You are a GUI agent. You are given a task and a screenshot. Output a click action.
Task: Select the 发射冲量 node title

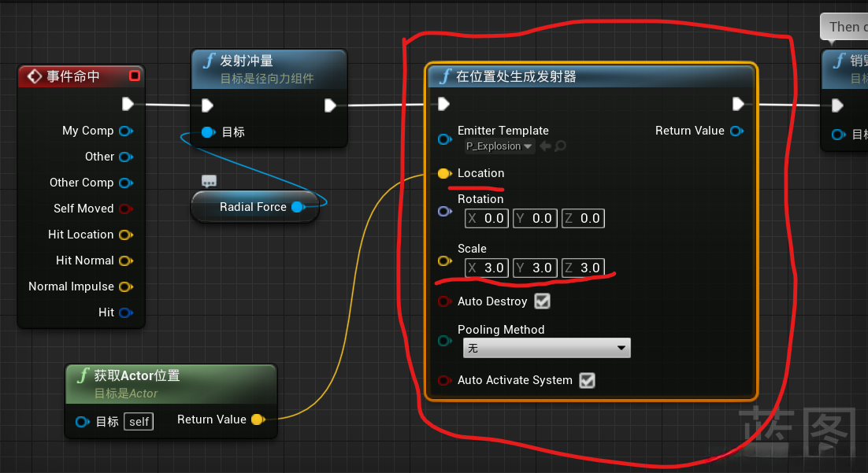pos(247,61)
